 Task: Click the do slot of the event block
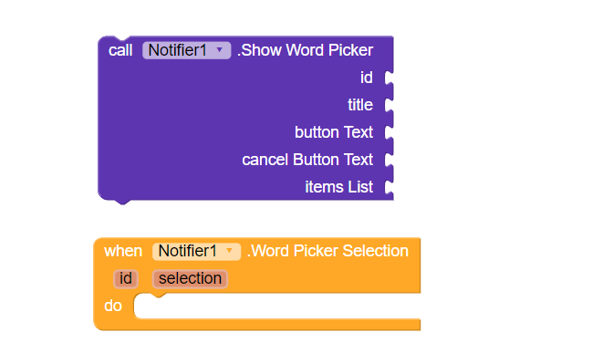point(277,307)
